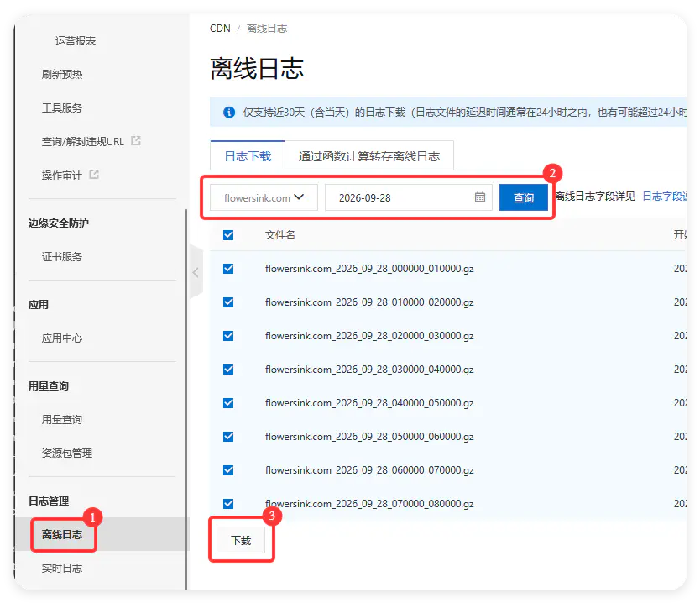The width and height of the screenshot is (700, 603).
Task: Click file name flowersink.com_2026_09_28_050000_060000.gz
Action: 369,437
